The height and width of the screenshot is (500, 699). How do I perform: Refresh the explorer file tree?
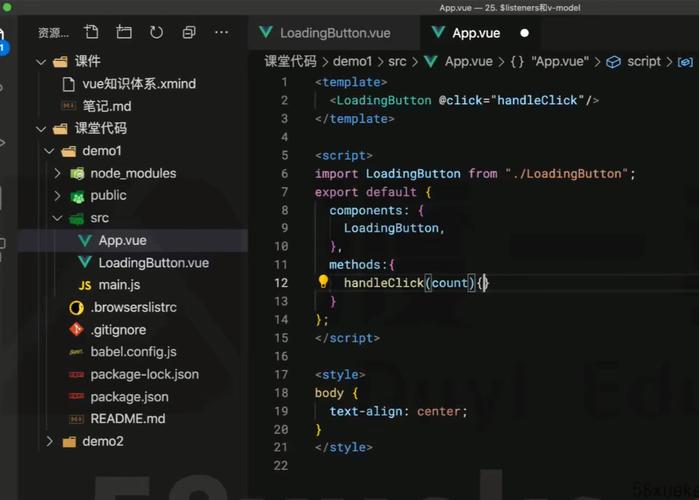(x=156, y=32)
